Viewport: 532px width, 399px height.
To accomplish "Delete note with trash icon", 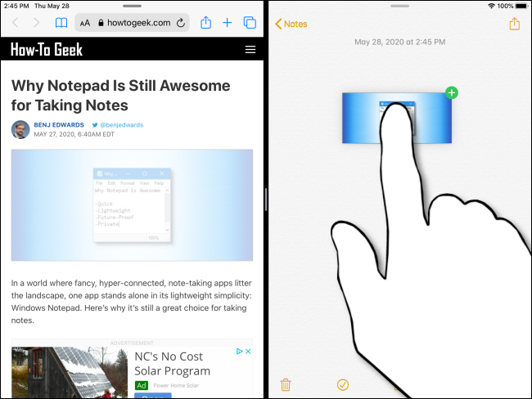I will [286, 385].
